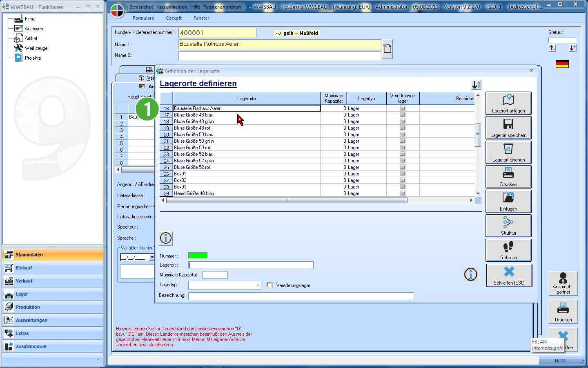Open the Cockpit menu
Viewport: 588px width, 368px height.
174,18
